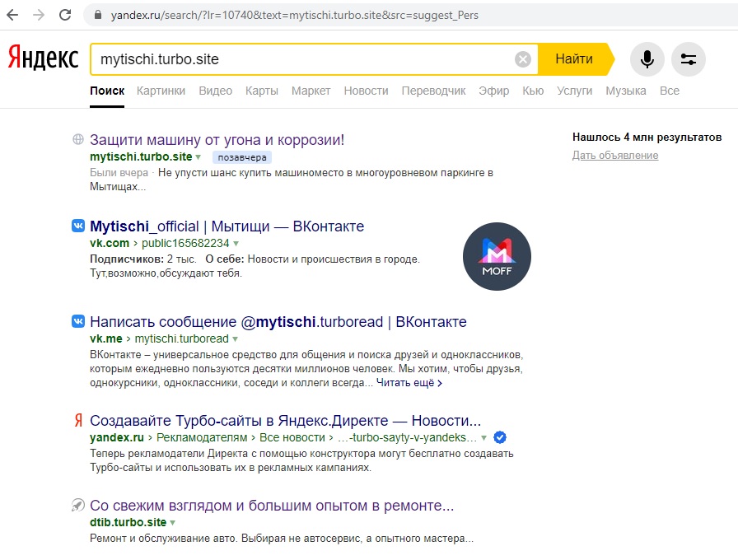738x560 pixels.
Task: Click the red Я favicon of Турбо-сайты result
Action: 78,420
